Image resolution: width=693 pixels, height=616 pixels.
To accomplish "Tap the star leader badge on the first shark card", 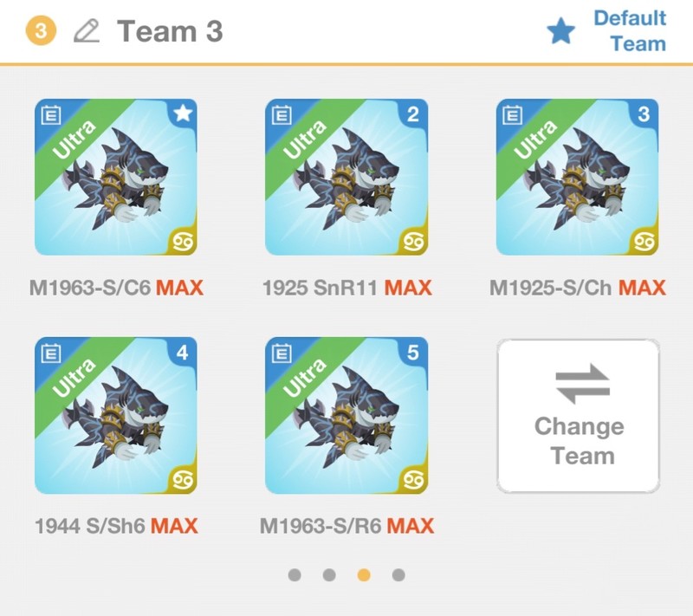I will pyautogui.click(x=183, y=113).
